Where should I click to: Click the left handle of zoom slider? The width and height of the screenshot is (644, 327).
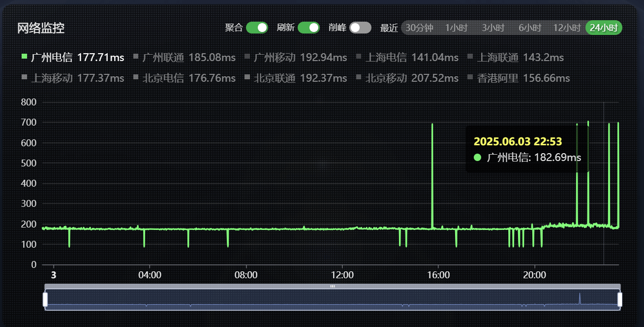coord(45,299)
